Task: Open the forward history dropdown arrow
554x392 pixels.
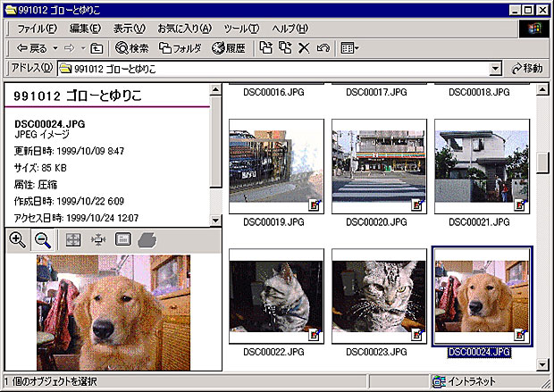Action: tap(83, 47)
